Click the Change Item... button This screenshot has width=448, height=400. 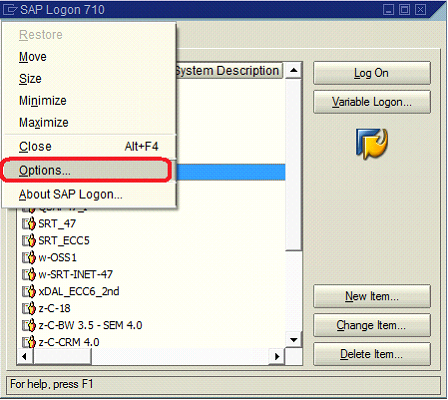tap(372, 325)
